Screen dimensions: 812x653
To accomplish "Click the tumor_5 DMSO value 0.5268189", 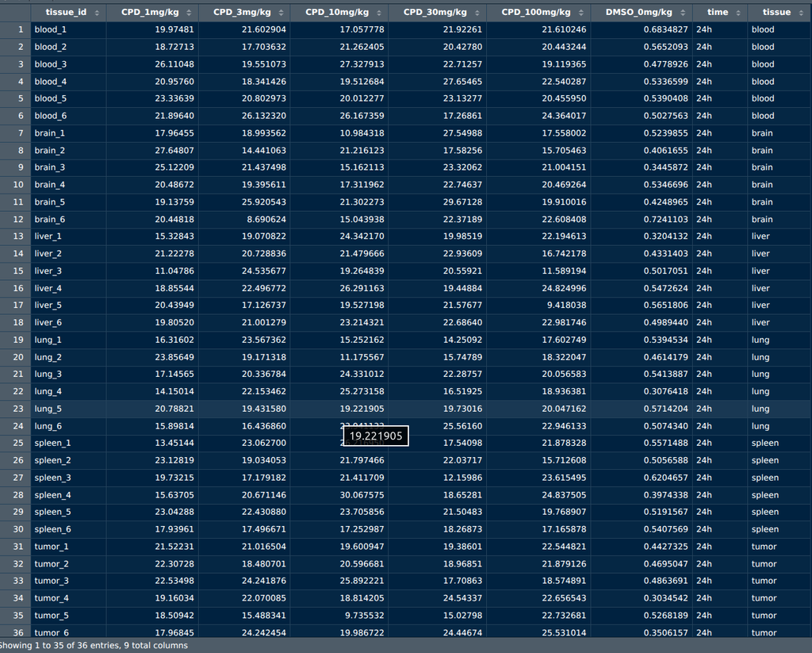I will (x=665, y=616).
